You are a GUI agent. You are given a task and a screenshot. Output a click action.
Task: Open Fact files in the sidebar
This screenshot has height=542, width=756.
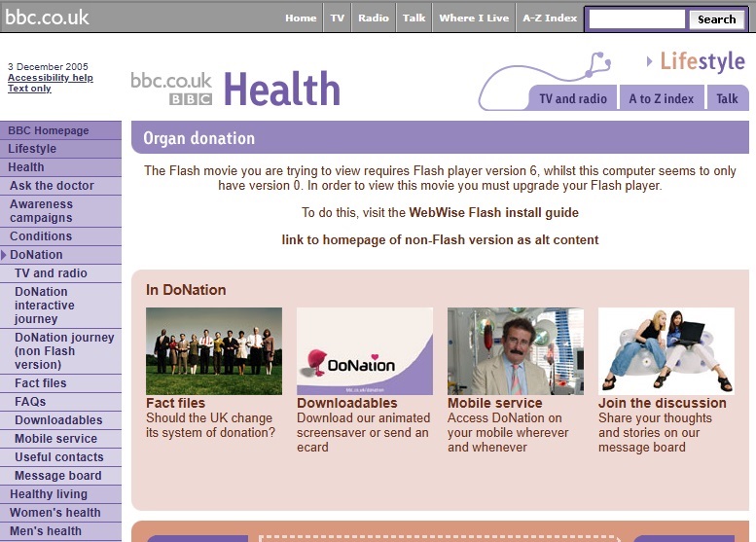(60, 383)
